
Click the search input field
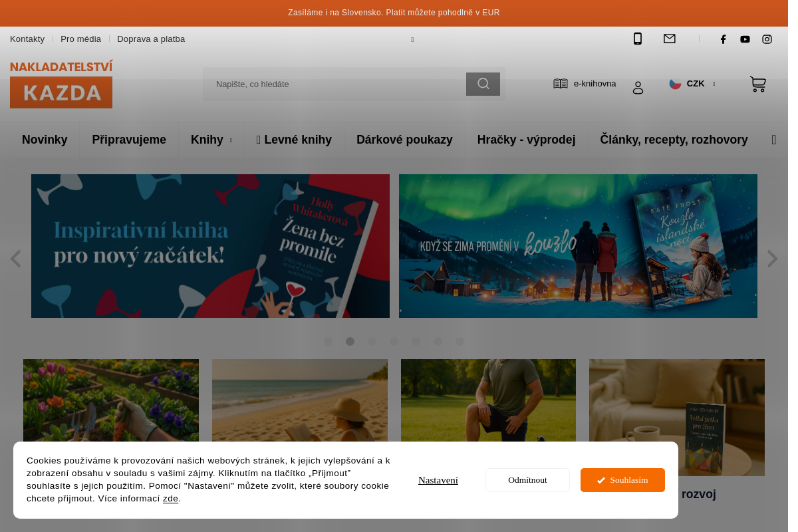coord(334,84)
